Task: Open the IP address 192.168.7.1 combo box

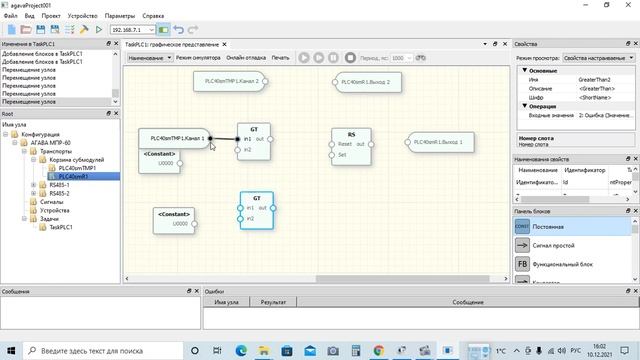Action: pyautogui.click(x=133, y=30)
